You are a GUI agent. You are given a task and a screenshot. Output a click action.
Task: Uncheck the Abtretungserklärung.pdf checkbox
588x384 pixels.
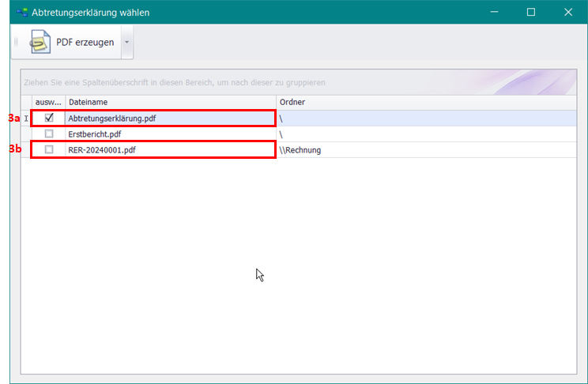click(49, 118)
